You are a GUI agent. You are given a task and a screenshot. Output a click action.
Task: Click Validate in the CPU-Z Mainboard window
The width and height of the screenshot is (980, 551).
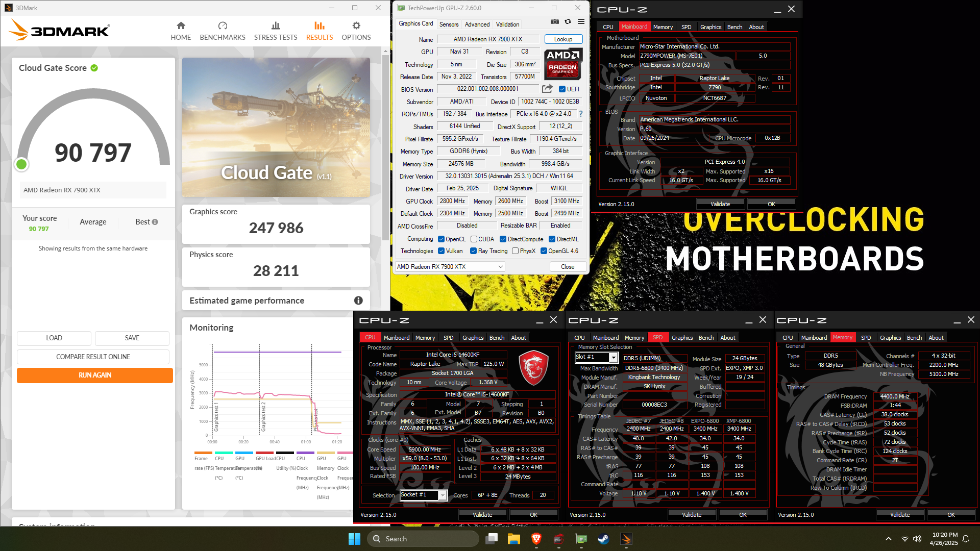click(x=720, y=204)
